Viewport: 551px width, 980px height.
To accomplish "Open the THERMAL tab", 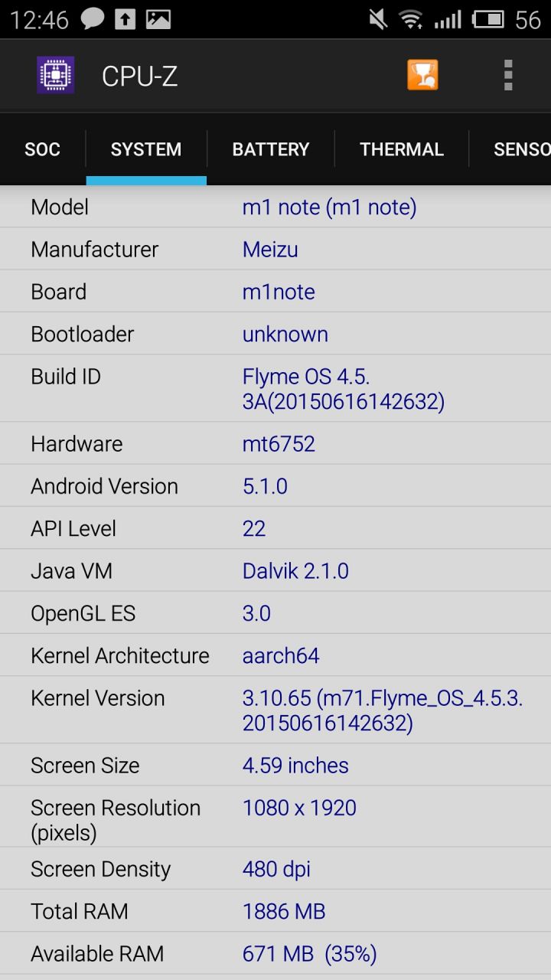I will [x=402, y=149].
